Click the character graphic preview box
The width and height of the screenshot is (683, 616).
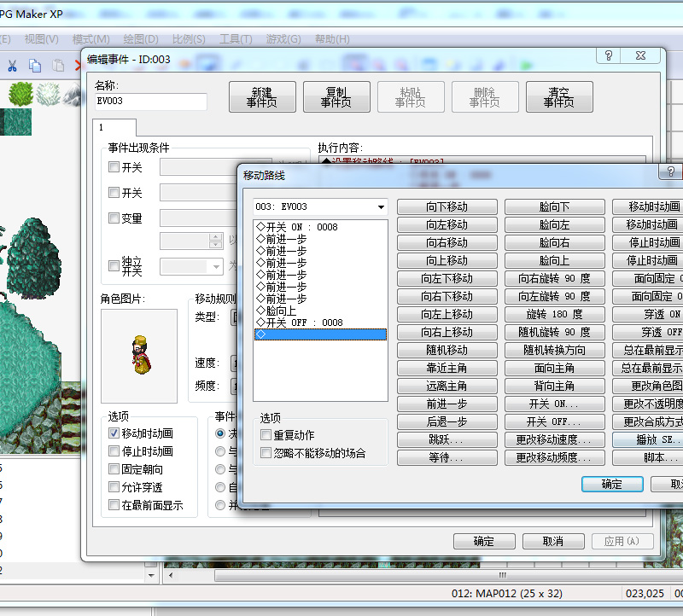coord(139,356)
